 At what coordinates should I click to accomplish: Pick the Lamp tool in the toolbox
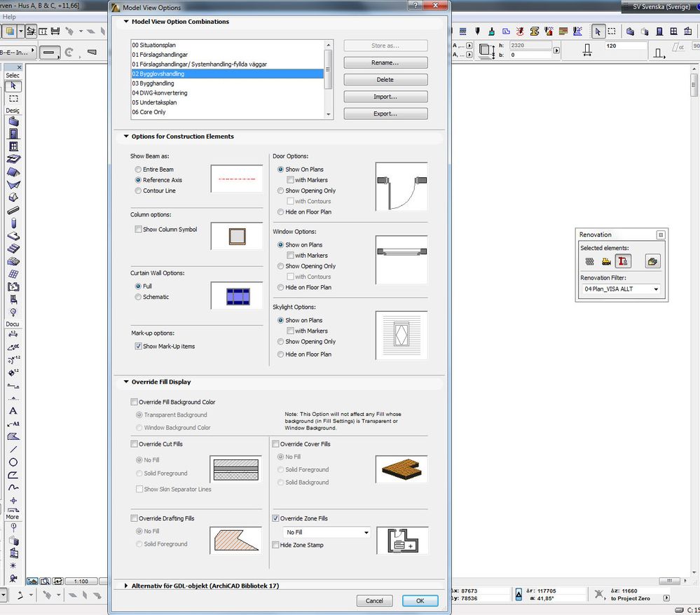tap(13, 312)
